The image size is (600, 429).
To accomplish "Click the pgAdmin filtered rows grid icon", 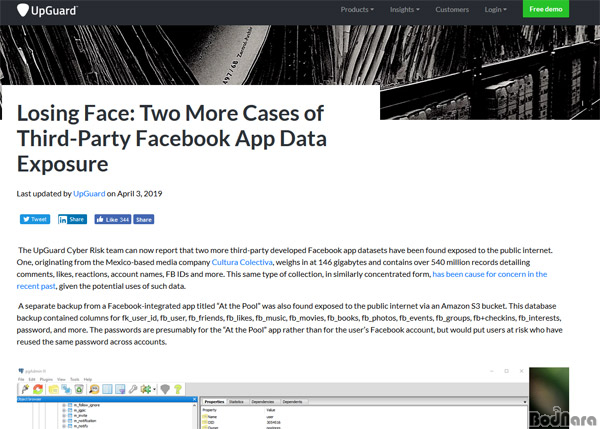I will [120, 389].
